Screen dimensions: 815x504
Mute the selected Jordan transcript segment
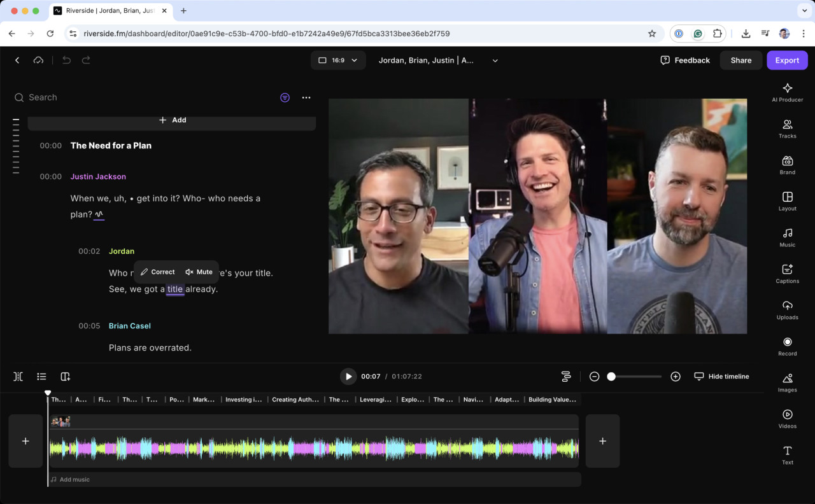199,272
